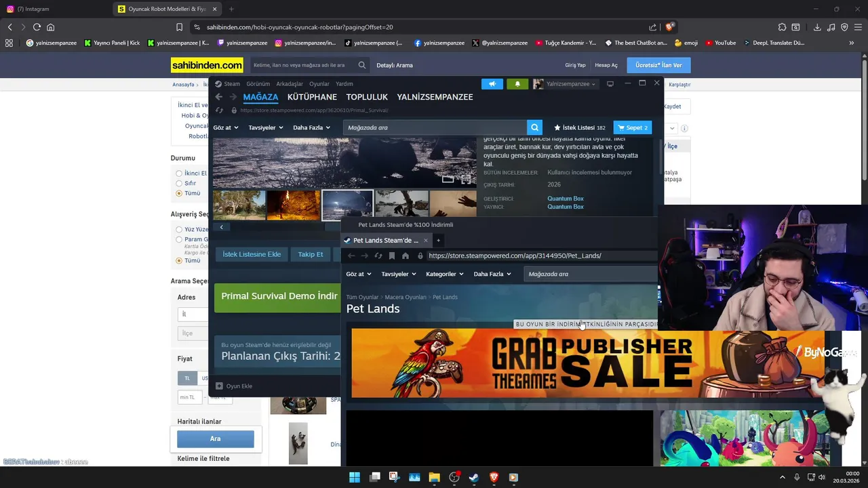Viewport: 868px width, 488px height.
Task: Open the browser extensions puzzle icon
Action: coord(782,27)
